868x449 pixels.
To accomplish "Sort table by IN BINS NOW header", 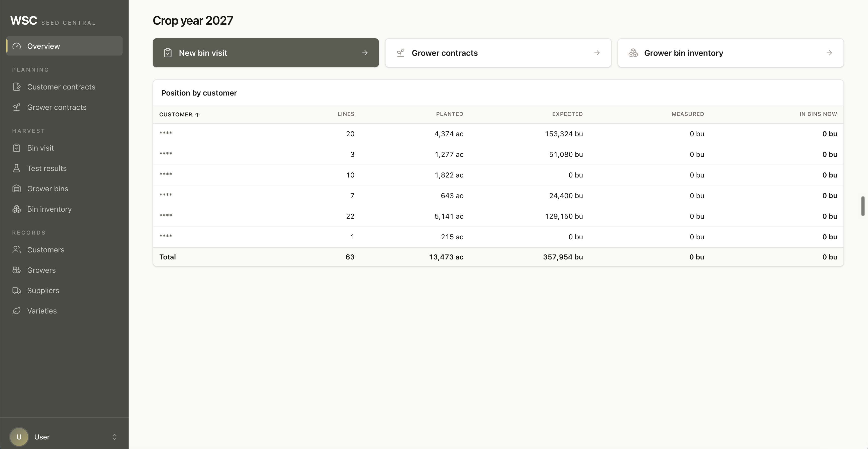I will pos(818,114).
